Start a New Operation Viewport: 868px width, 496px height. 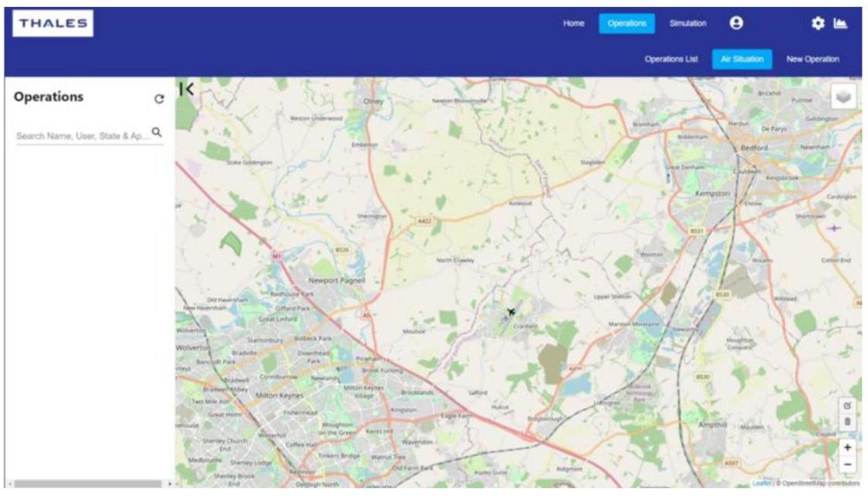coord(812,59)
